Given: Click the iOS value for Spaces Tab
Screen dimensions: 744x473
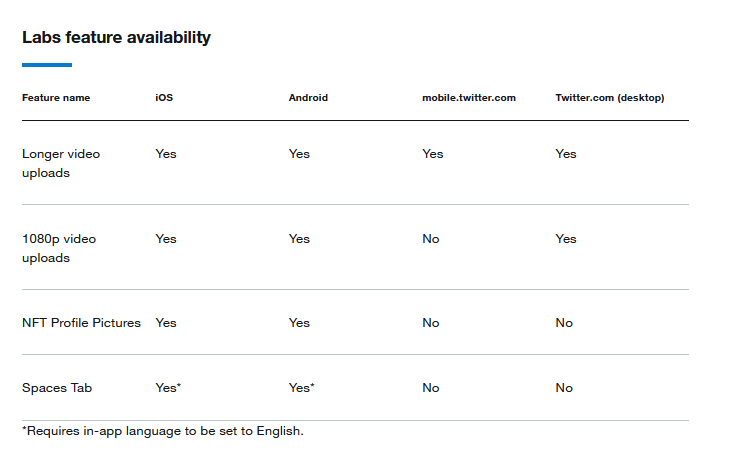Looking at the screenshot, I should pyautogui.click(x=168, y=388).
